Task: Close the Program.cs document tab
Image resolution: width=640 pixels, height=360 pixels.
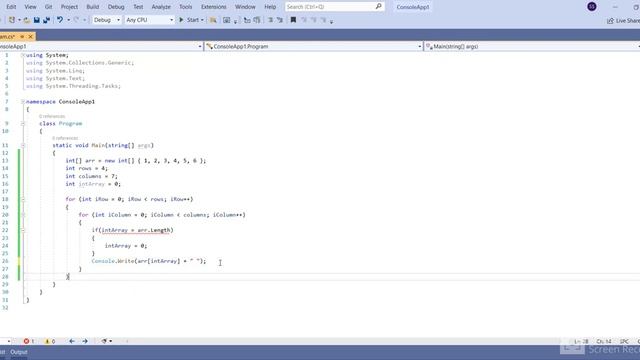Action: (x=31, y=37)
